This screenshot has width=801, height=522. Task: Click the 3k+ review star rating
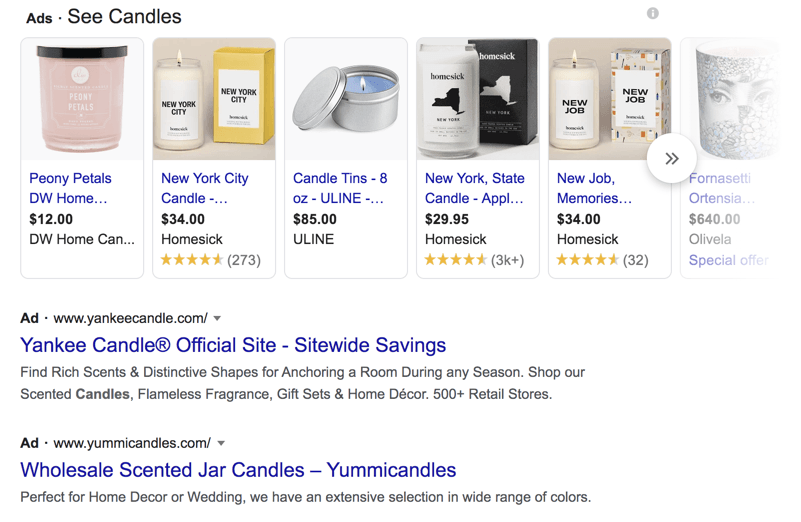[475, 260]
